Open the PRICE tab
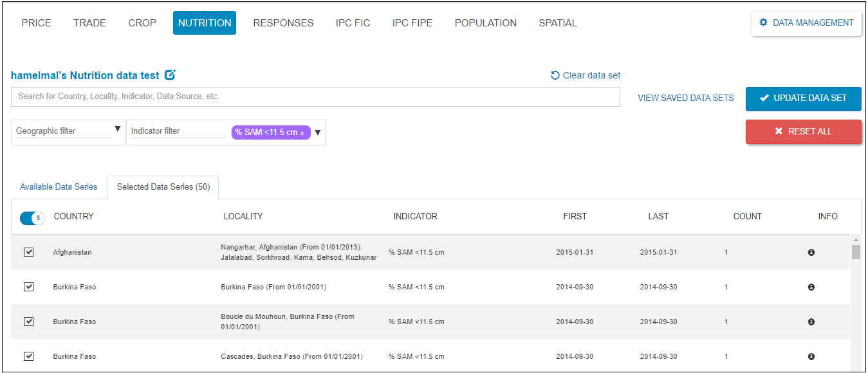The width and height of the screenshot is (868, 373). coord(36,23)
